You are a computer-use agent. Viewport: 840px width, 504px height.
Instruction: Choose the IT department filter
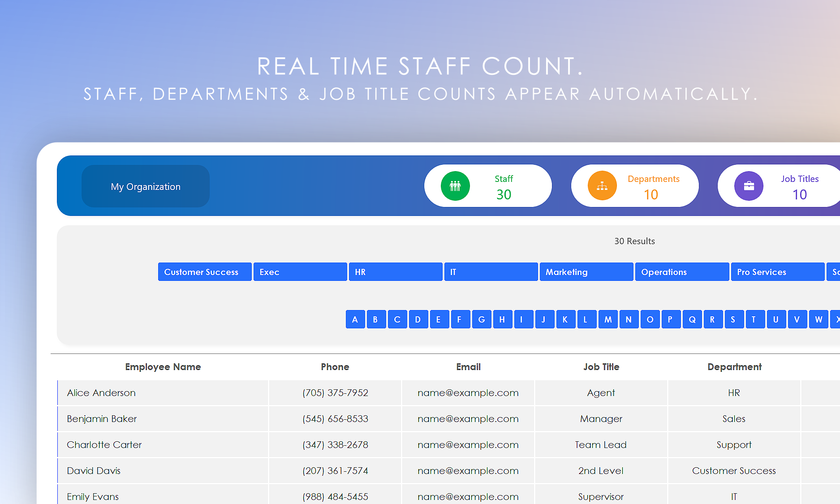[x=491, y=272]
